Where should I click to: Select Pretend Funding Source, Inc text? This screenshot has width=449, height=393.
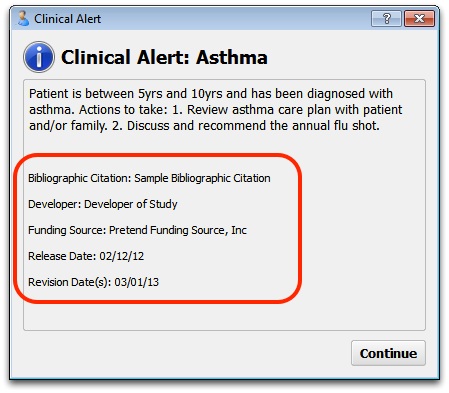coord(178,230)
